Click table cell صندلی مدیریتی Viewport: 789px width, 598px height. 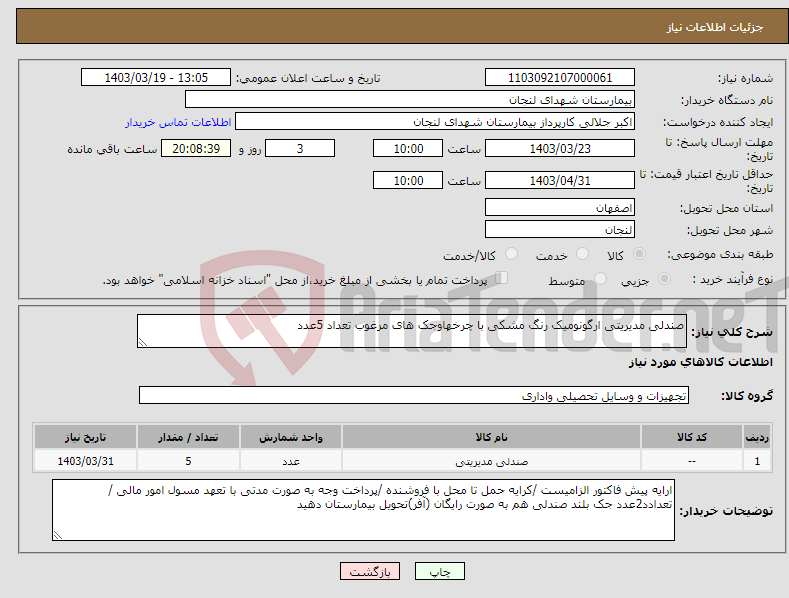[491, 461]
